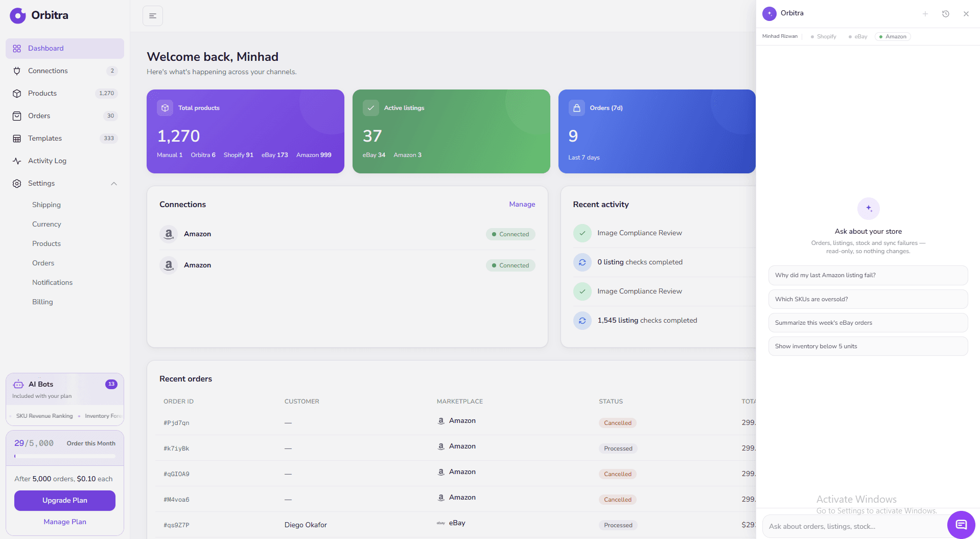Click Amazon marketplace icon for order #qGIOA9
Screen dimensions: 980x539
[441, 472]
